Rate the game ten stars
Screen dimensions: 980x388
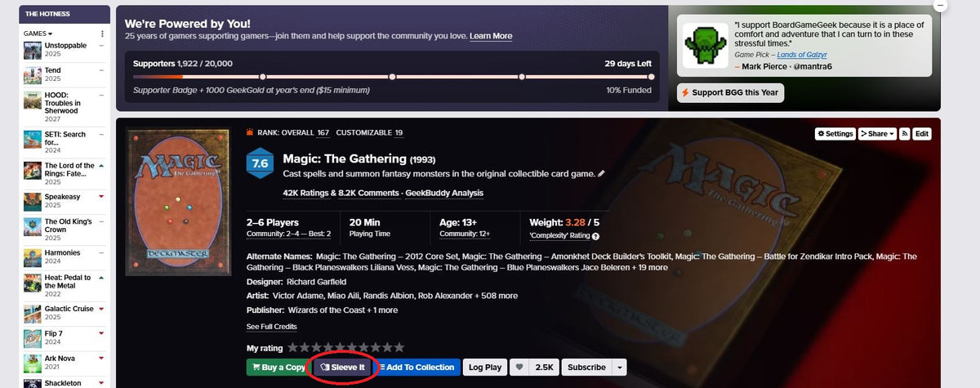click(399, 347)
